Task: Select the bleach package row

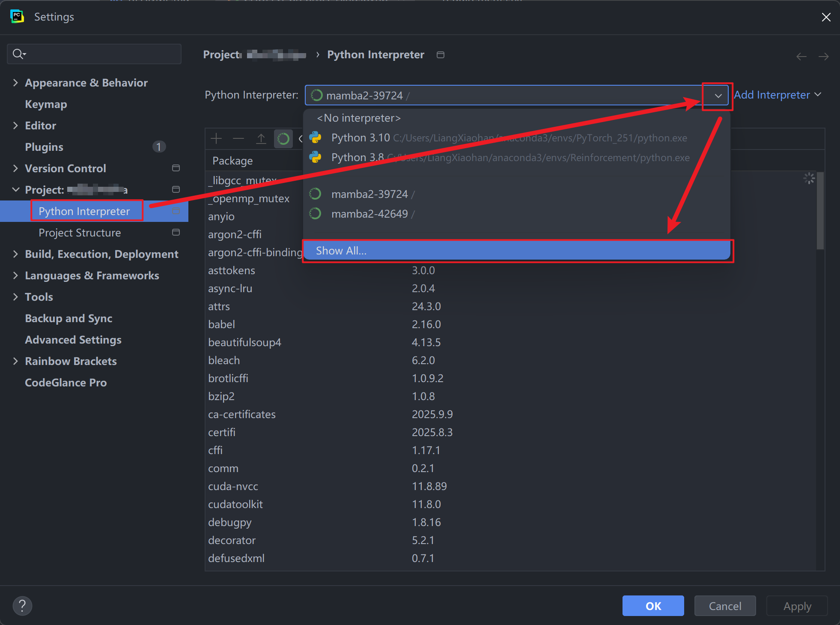Action: click(x=510, y=360)
